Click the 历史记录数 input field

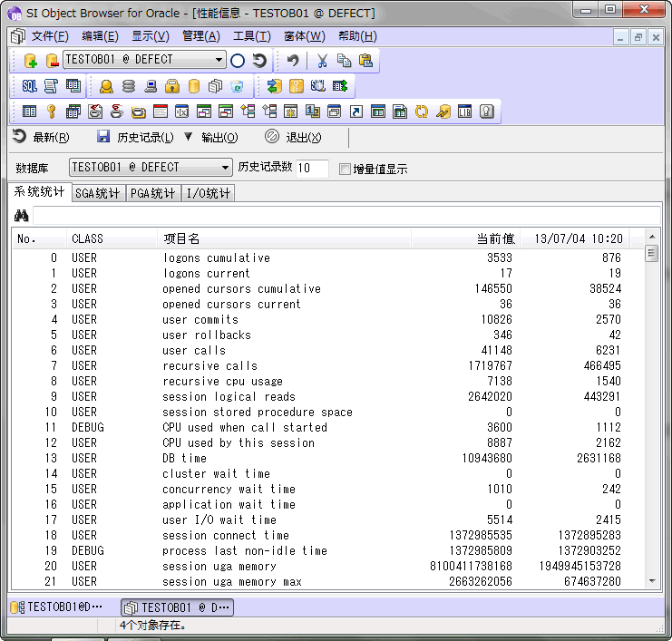tap(312, 168)
